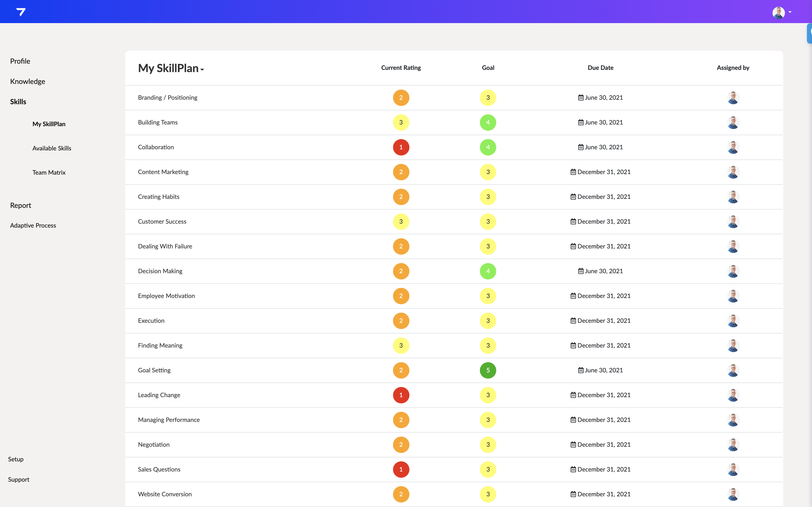Open the Profile sidebar section
The width and height of the screenshot is (812, 507).
point(20,61)
